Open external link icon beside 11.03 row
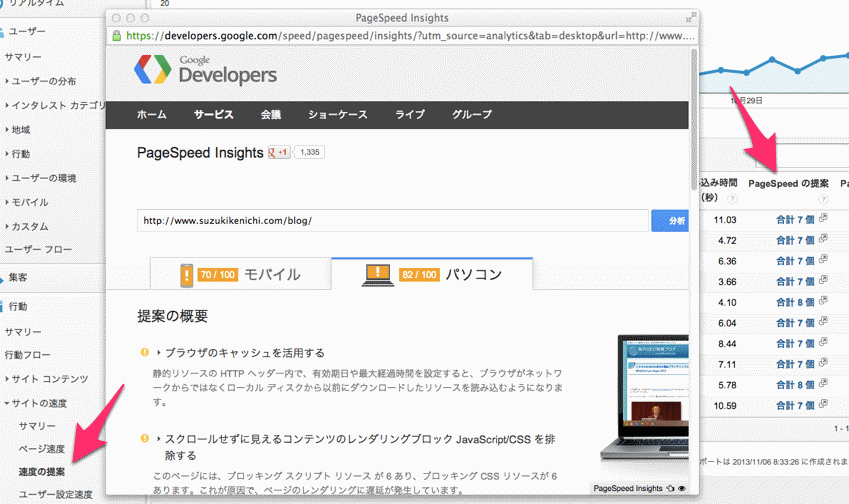The image size is (849, 504). [823, 219]
